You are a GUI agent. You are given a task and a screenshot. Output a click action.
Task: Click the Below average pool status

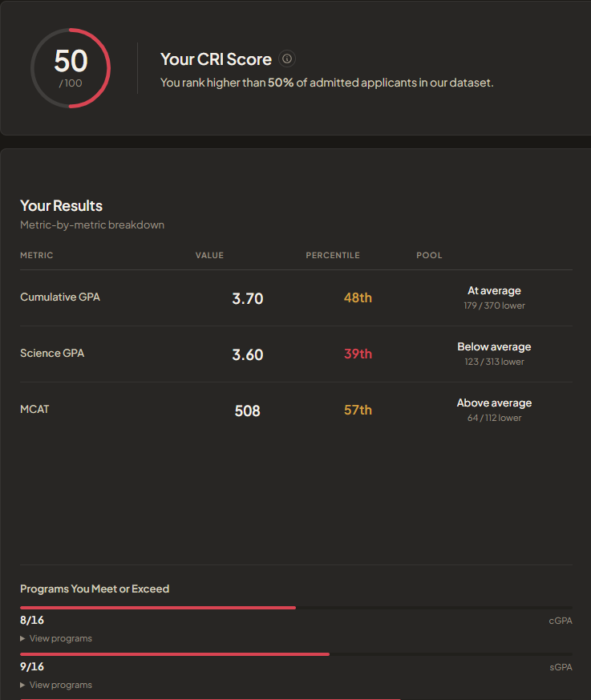[494, 347]
